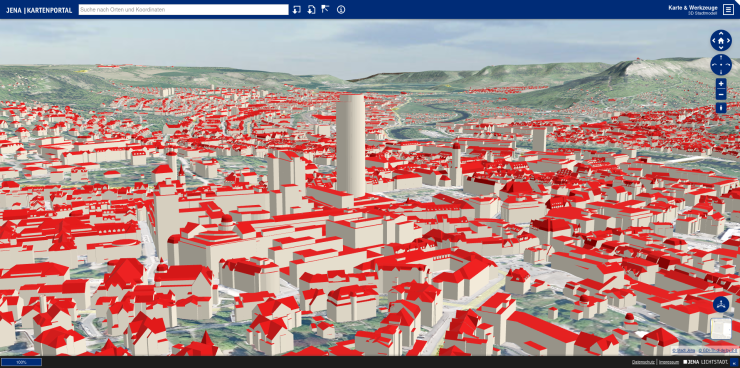Viewport: 740px width, 368px height.
Task: Click the blue corner button in footer
Action: 733,362
